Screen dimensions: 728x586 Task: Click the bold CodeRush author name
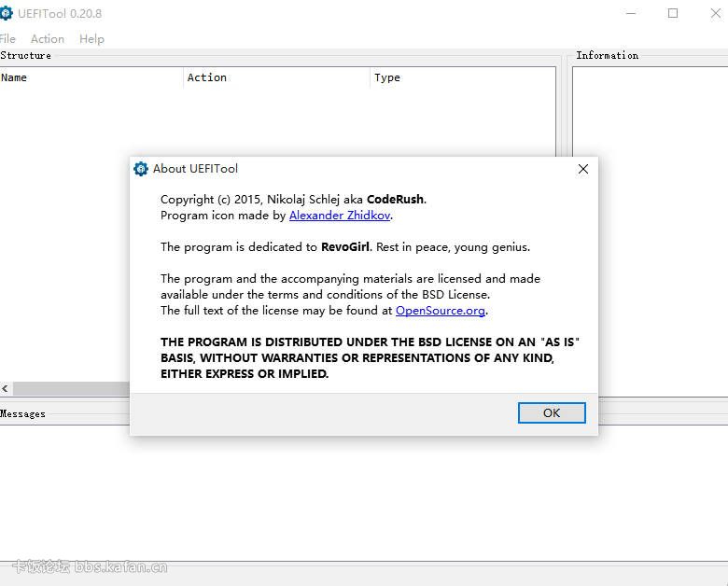395,199
